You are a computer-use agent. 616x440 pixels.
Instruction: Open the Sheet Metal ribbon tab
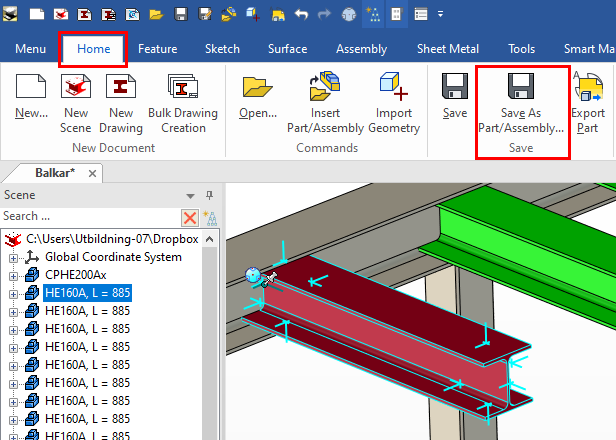tap(448, 49)
